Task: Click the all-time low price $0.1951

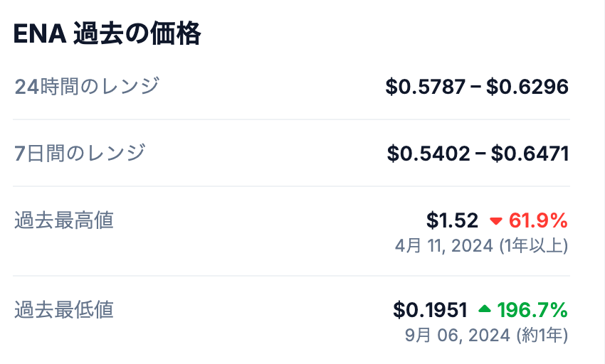Action: [x=430, y=310]
